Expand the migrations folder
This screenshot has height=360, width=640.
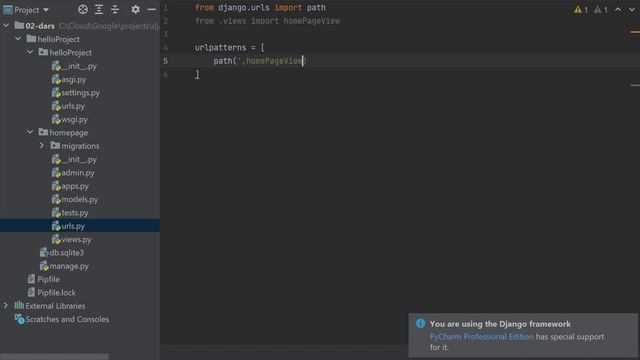click(42, 146)
